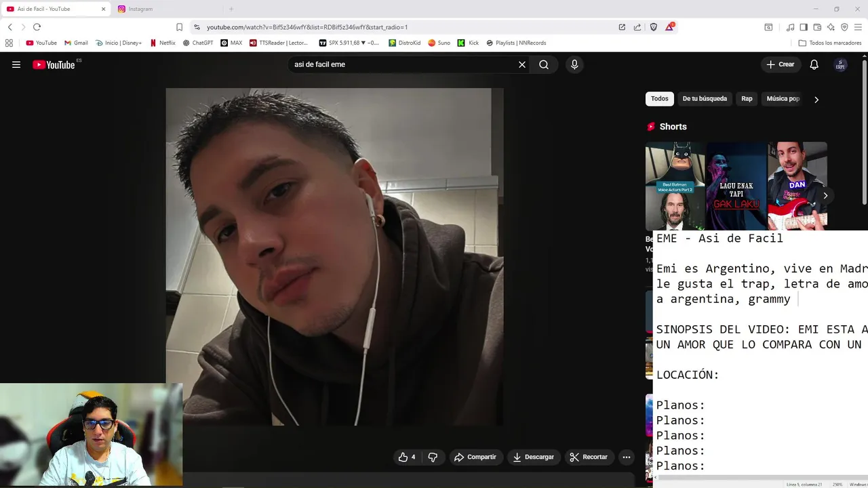Select the Todos filter chip
Viewport: 868px width, 488px height.
660,99
